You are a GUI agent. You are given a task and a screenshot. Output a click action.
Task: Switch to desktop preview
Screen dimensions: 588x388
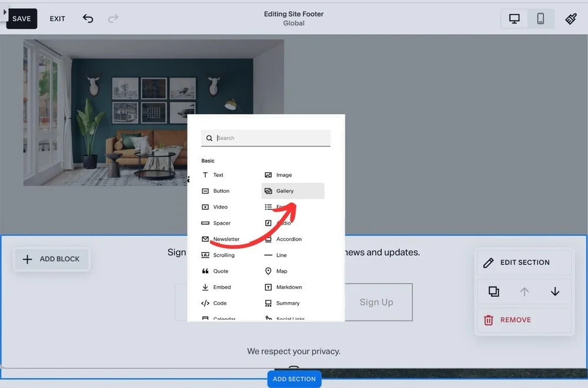point(514,19)
